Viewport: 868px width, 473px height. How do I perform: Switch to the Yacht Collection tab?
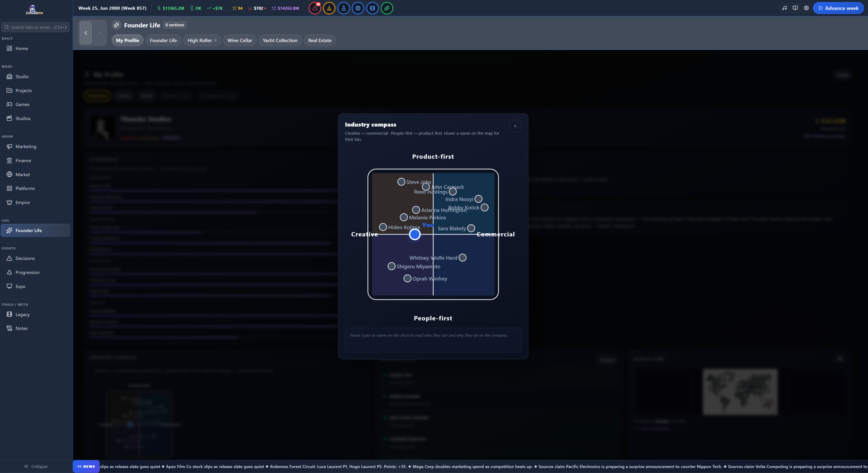[280, 40]
